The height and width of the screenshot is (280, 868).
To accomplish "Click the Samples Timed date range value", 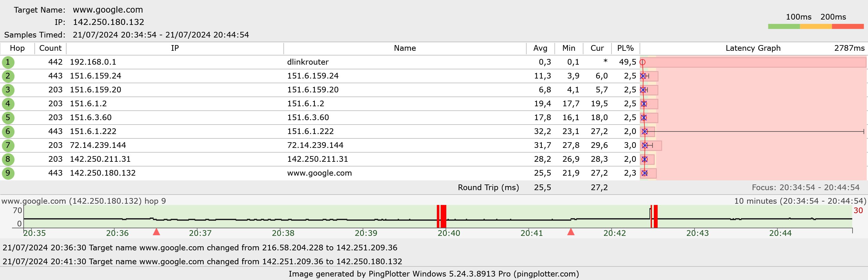I will tap(161, 35).
